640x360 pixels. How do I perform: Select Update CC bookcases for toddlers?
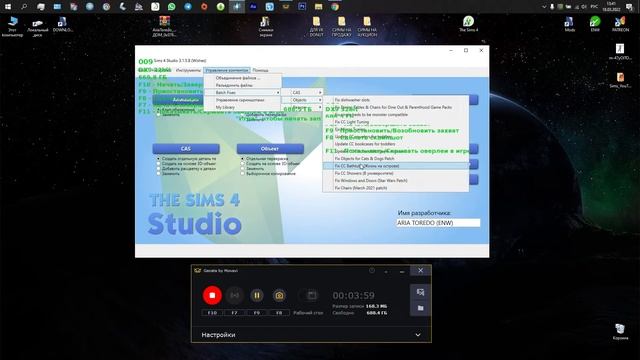click(396, 144)
